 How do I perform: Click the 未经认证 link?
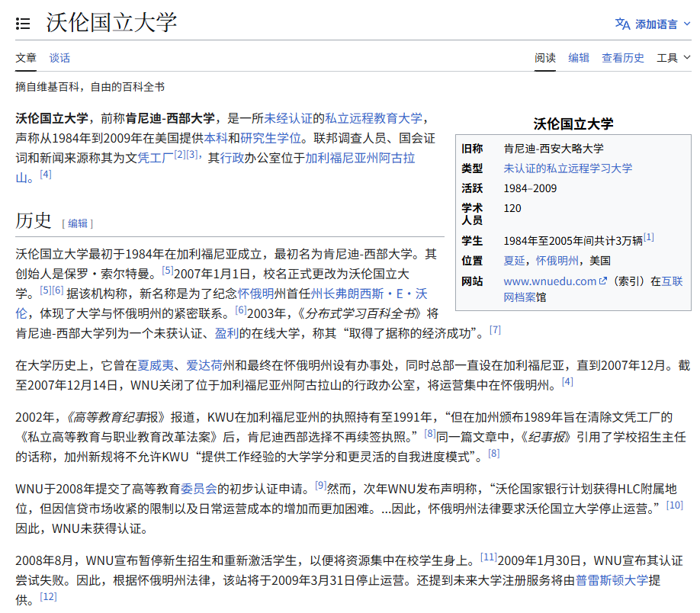click(288, 118)
